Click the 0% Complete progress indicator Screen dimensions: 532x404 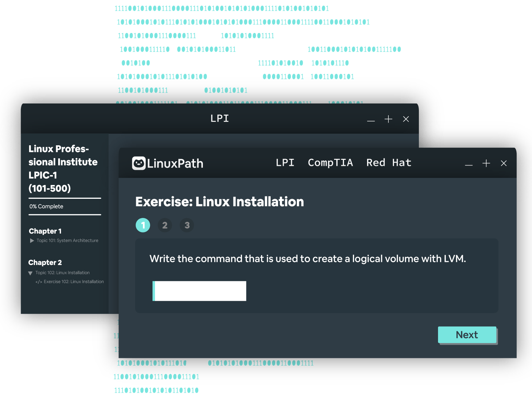pos(46,206)
